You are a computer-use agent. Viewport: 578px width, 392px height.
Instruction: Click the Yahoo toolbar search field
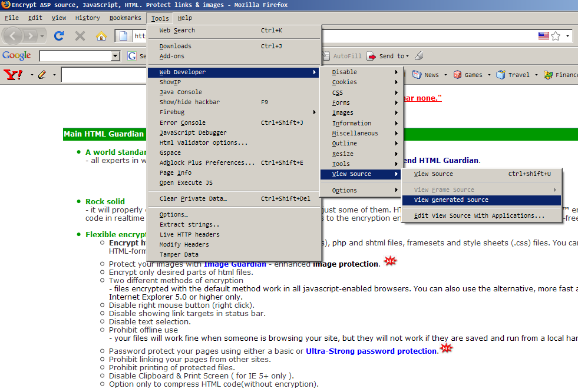click(104, 75)
